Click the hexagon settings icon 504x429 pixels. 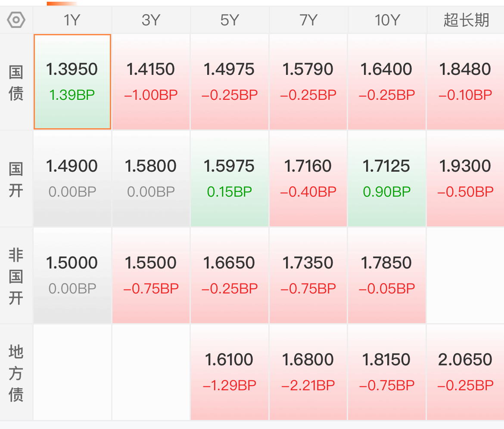click(x=16, y=20)
